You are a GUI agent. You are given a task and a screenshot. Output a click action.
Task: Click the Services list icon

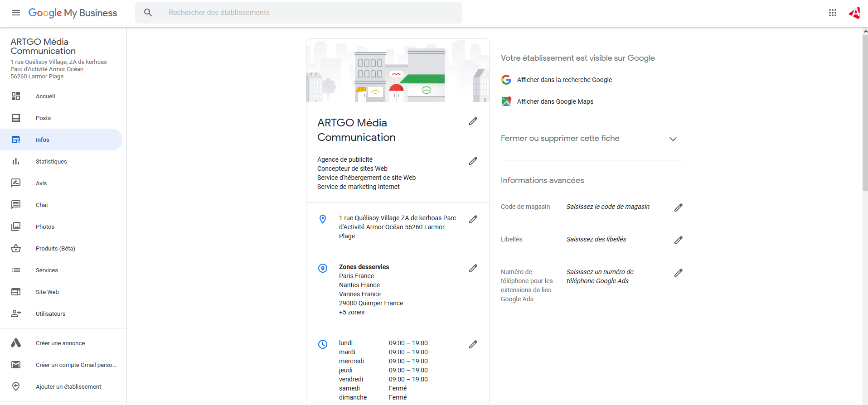click(16, 270)
